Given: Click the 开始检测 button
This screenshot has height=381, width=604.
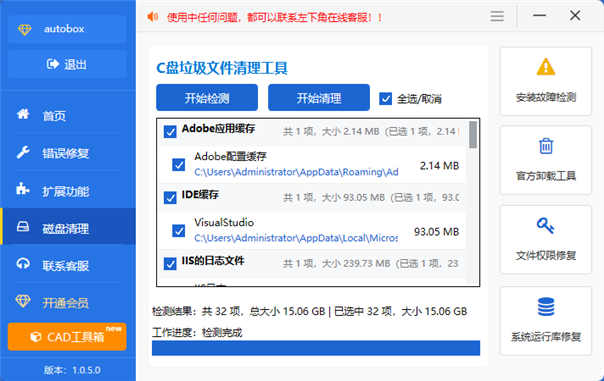Looking at the screenshot, I should pyautogui.click(x=207, y=98).
